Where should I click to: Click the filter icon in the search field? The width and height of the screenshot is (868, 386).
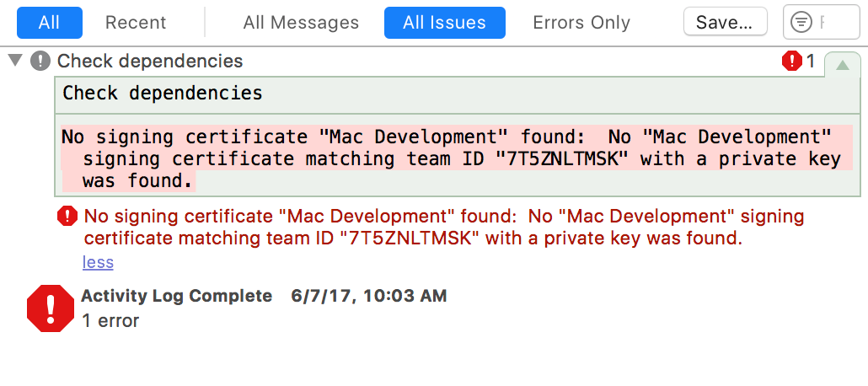coord(801,23)
